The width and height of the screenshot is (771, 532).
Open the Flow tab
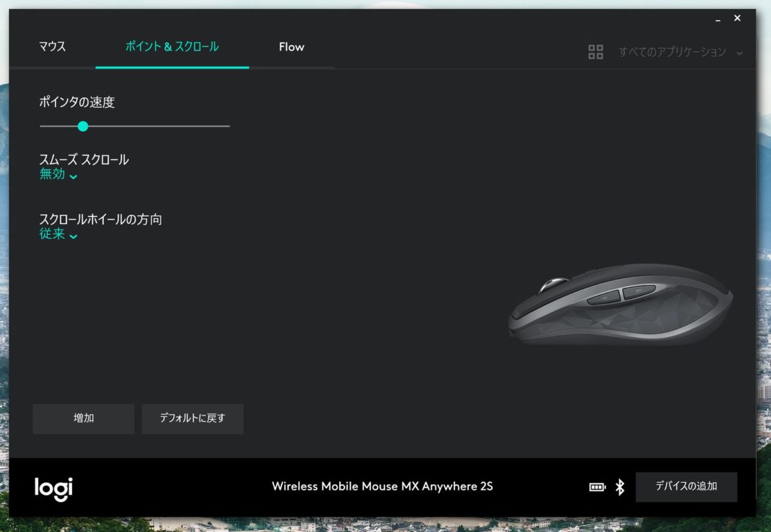291,47
